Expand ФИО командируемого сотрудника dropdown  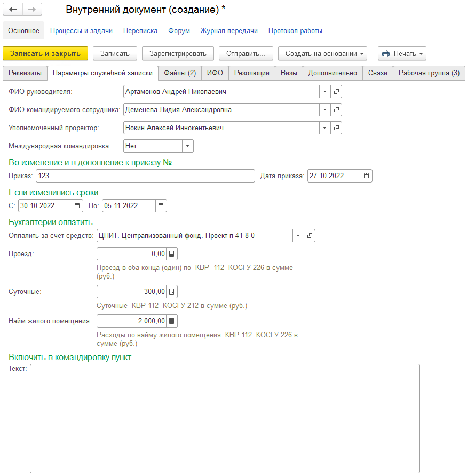coord(324,109)
